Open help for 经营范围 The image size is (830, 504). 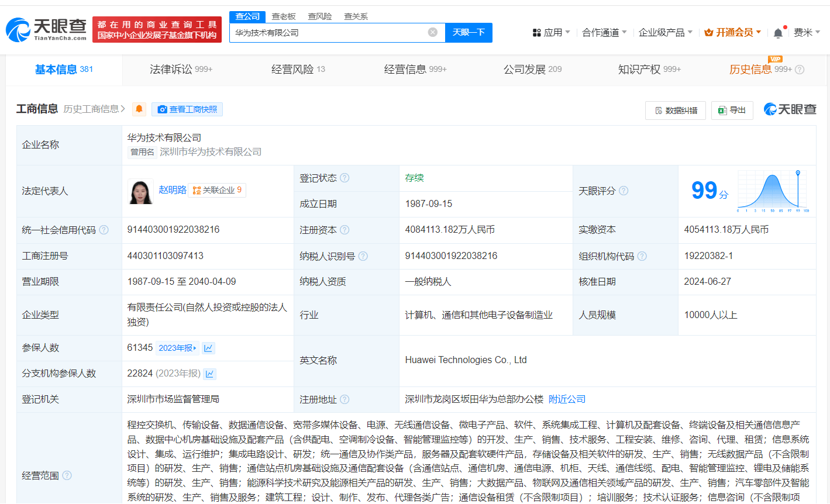67,475
